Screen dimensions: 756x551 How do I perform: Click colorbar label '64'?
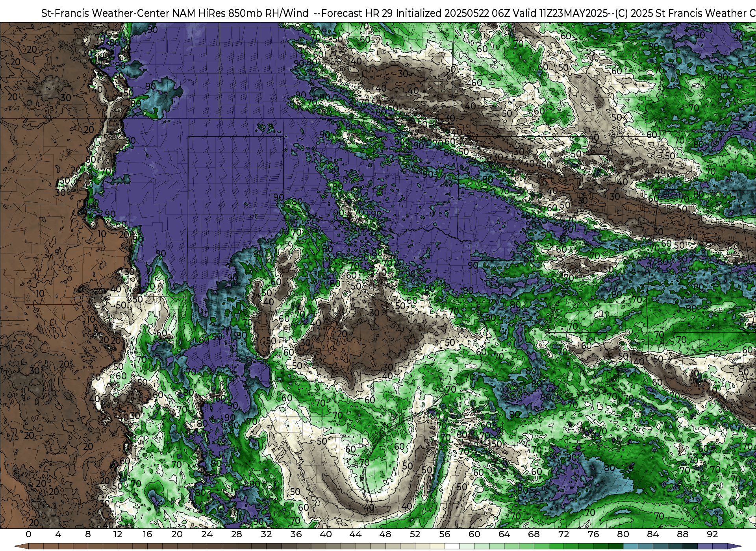[504, 534]
